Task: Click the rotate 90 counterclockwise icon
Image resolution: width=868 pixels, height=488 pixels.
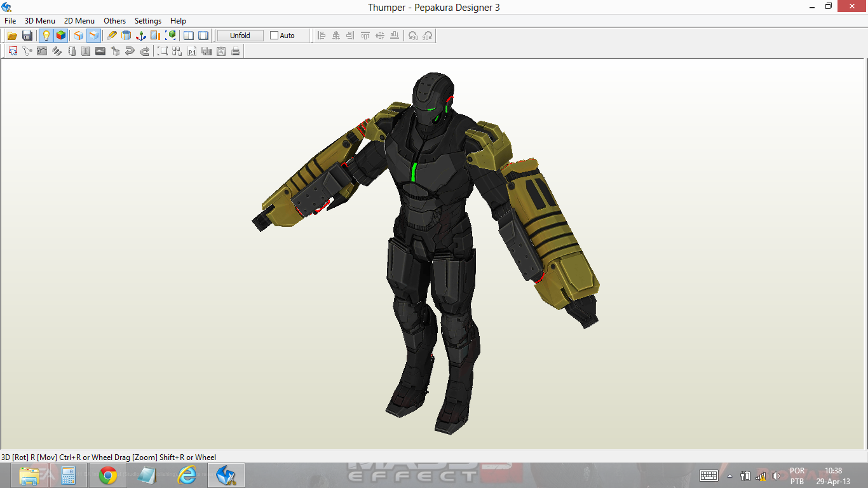Action: (x=413, y=36)
